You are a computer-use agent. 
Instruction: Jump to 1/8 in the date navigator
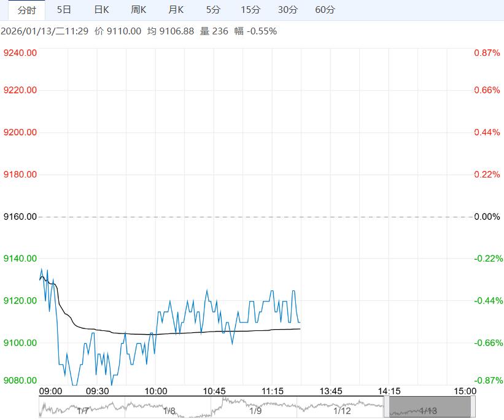169,410
